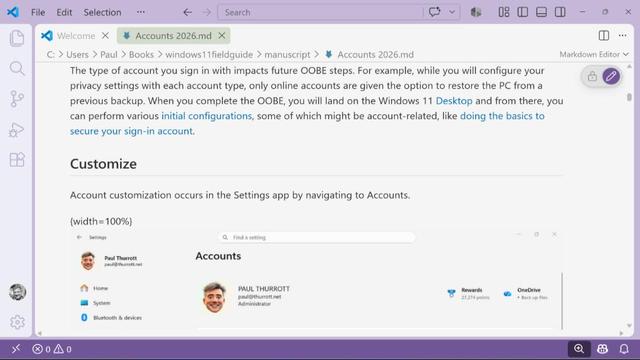Toggle the primary side bar
This screenshot has height=360, width=640.
point(522,12)
